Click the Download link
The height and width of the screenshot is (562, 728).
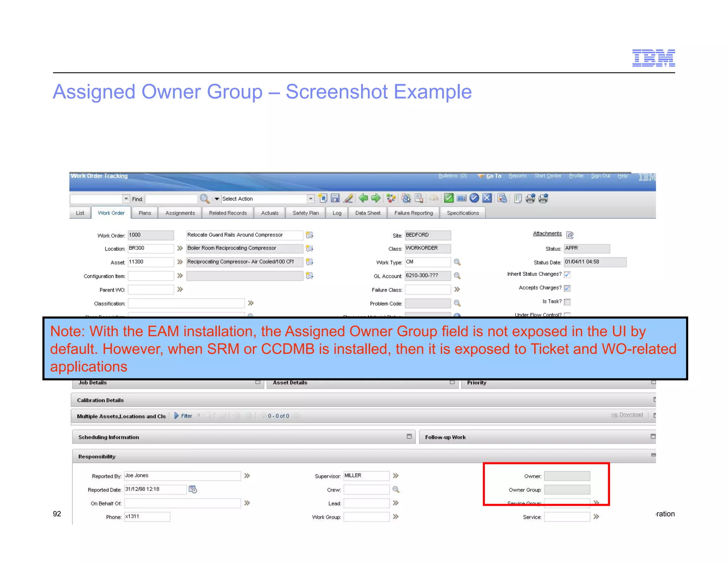631,415
